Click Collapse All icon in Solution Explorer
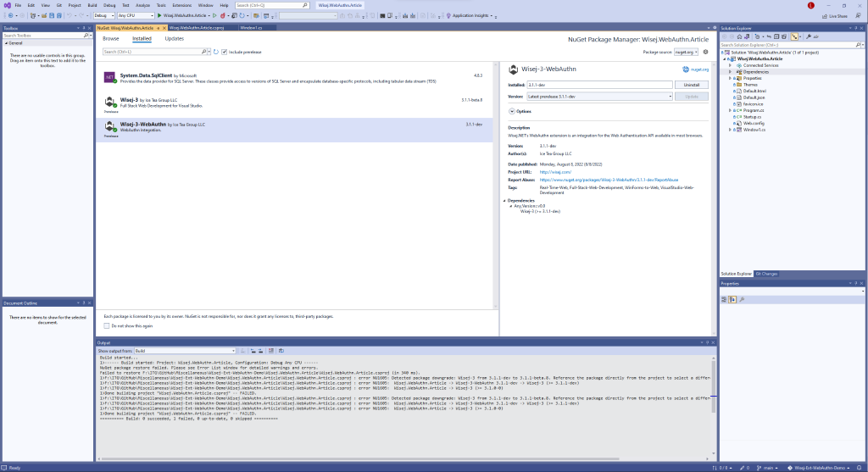 [776, 36]
